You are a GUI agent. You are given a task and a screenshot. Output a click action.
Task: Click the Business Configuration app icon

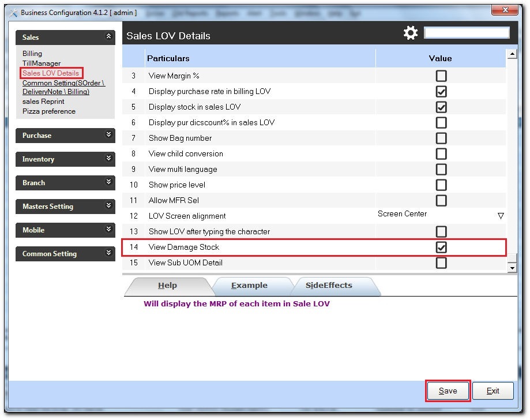pyautogui.click(x=13, y=13)
